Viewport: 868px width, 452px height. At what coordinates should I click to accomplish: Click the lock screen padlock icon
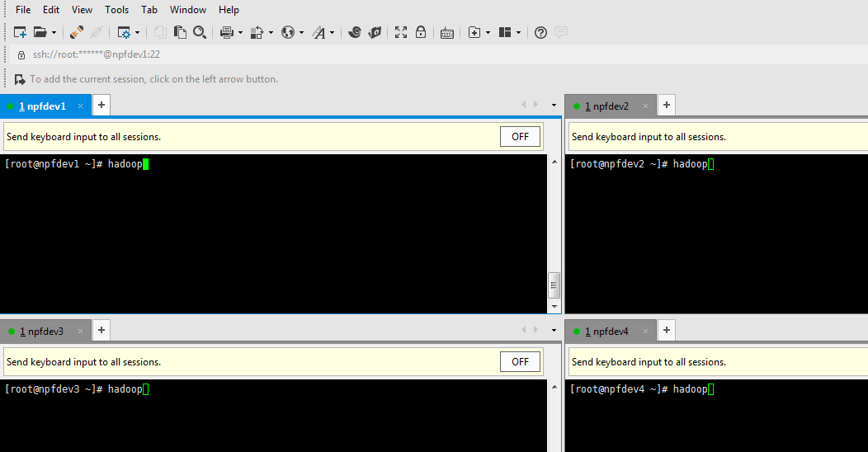(x=421, y=32)
